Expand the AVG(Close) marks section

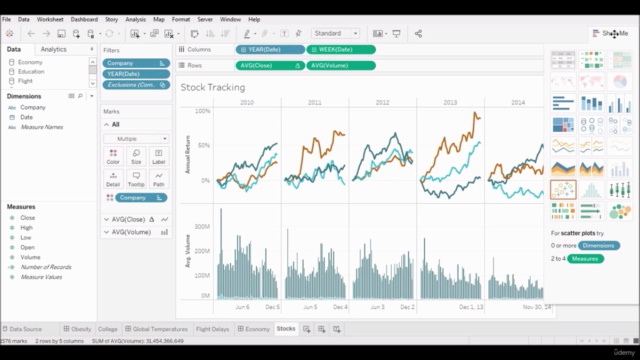pyautogui.click(x=107, y=220)
